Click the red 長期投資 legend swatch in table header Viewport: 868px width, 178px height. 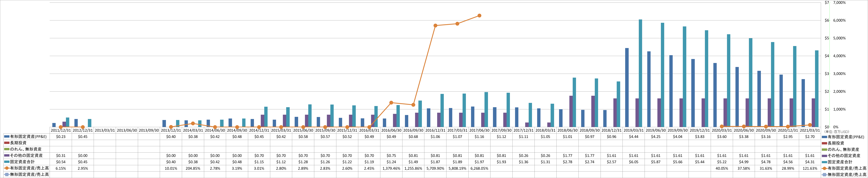pyautogui.click(x=7, y=143)
